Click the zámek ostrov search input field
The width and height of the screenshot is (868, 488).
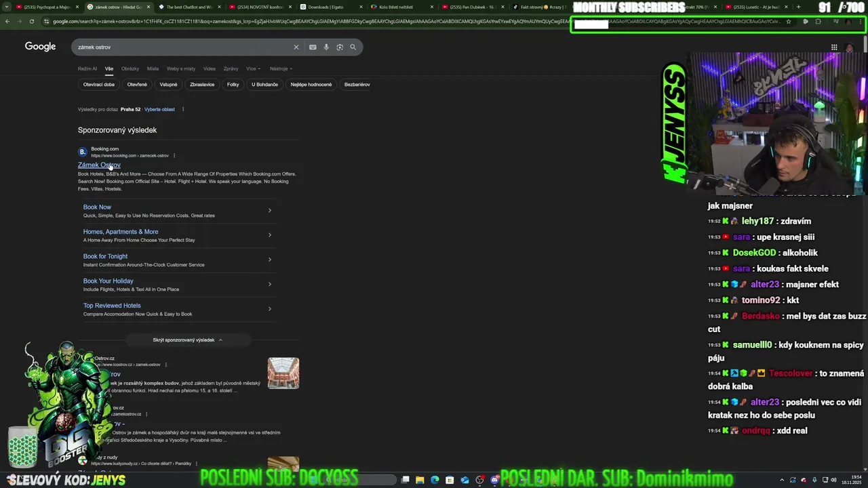(183, 47)
